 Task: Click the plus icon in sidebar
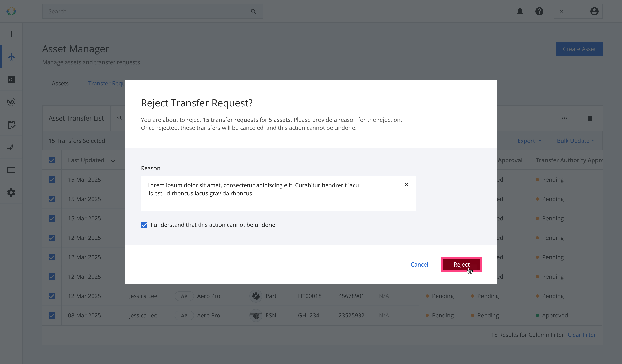11,34
